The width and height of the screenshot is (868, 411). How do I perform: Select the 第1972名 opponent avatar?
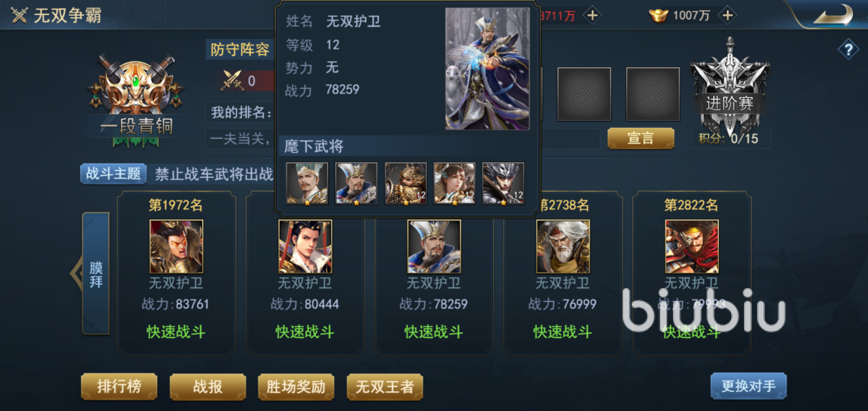click(x=176, y=246)
